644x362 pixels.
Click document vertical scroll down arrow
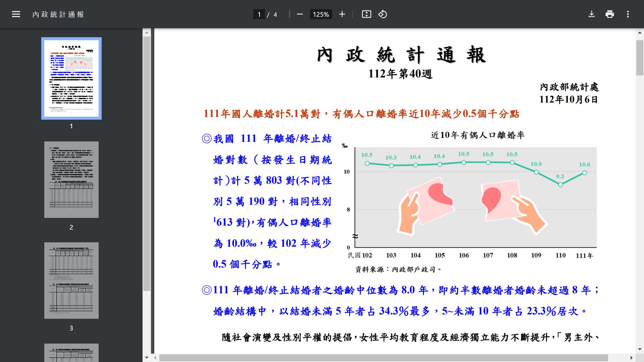point(640,349)
